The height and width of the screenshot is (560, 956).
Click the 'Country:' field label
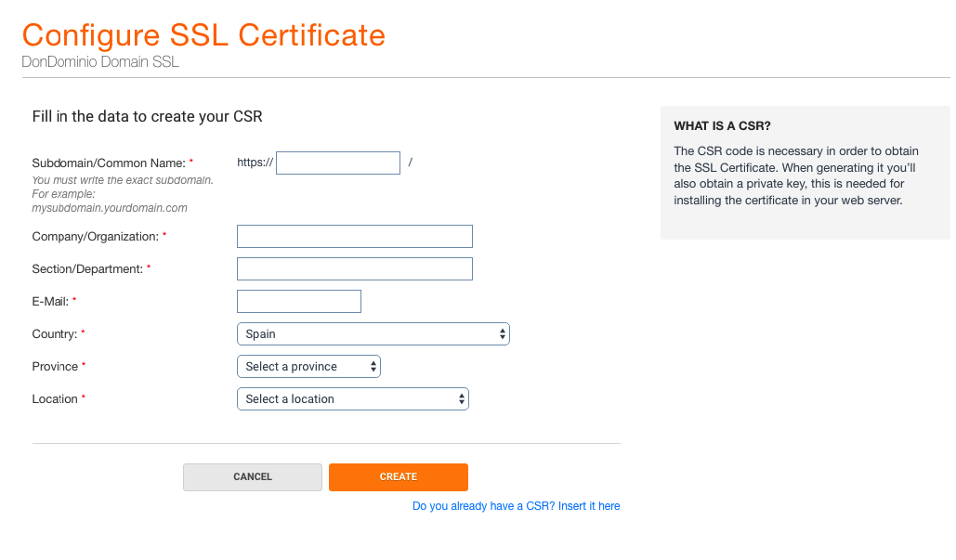54,334
